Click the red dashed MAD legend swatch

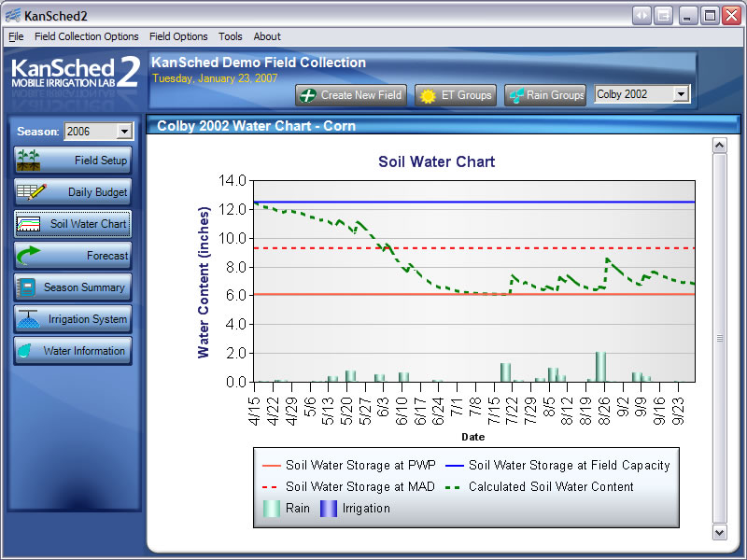[270, 487]
